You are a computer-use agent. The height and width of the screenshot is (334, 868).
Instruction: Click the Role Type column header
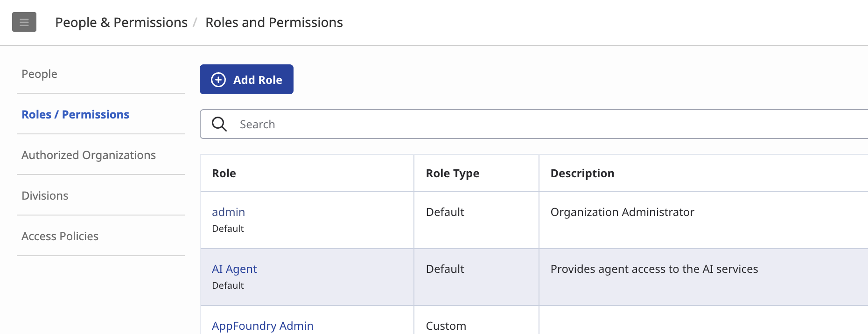(x=452, y=173)
